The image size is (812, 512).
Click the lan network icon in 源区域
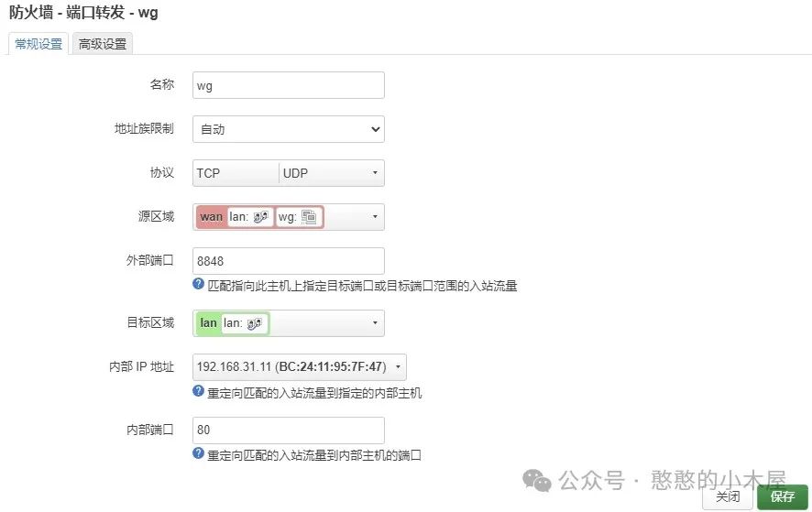(x=260, y=217)
